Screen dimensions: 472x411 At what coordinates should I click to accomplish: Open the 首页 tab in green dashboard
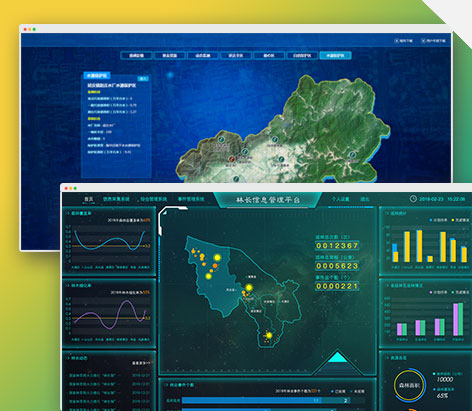tap(89, 199)
